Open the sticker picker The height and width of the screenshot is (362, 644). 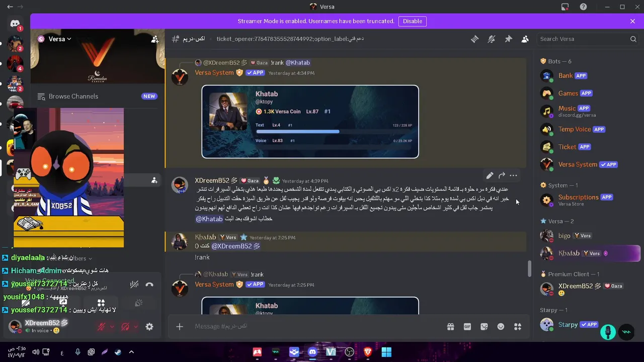484,326
